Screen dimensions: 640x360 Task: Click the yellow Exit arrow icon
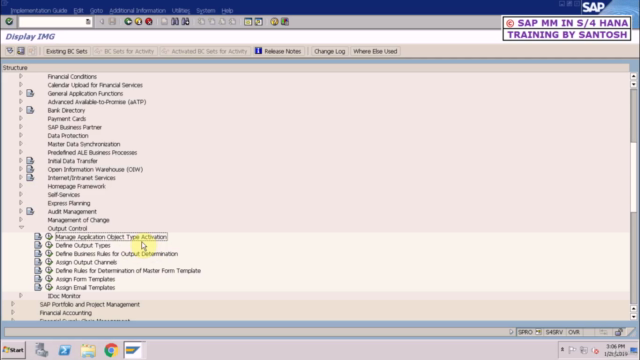tap(138, 22)
